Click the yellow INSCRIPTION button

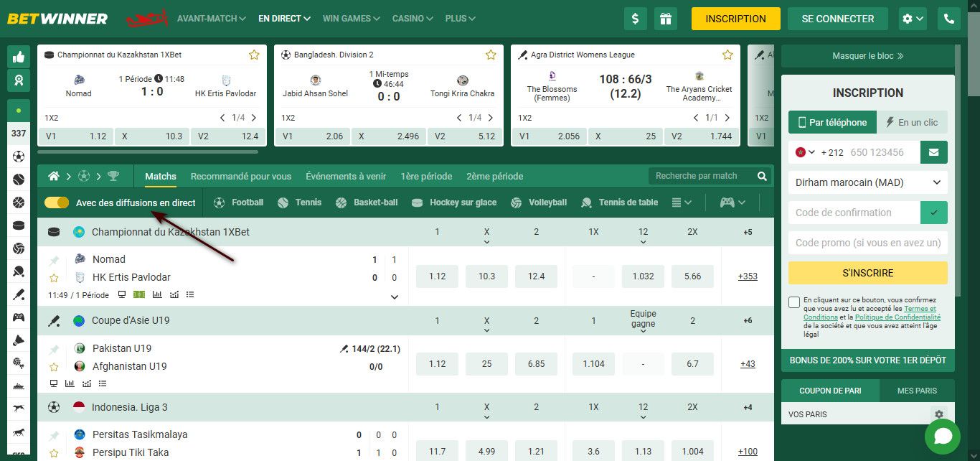click(x=735, y=19)
